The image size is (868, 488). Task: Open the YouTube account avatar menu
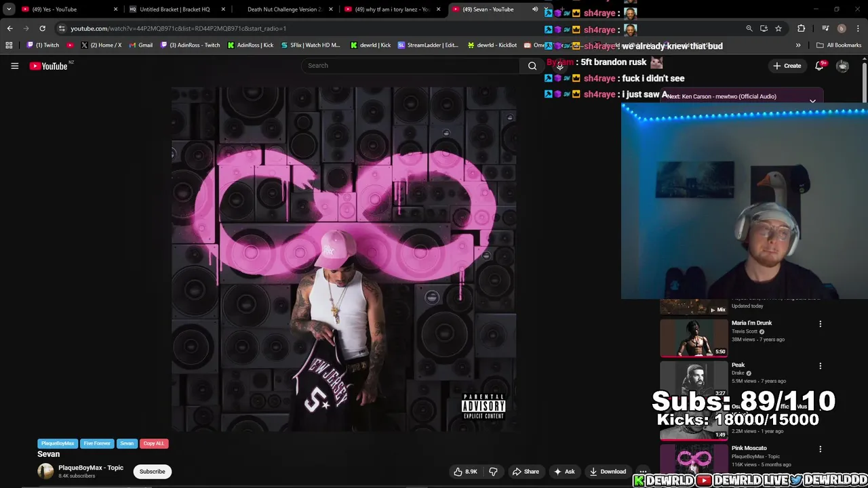point(842,66)
